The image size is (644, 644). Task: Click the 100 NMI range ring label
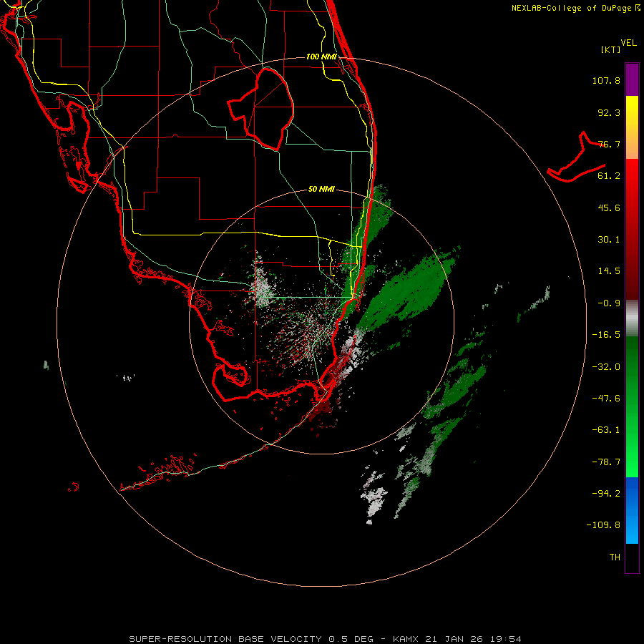[321, 57]
